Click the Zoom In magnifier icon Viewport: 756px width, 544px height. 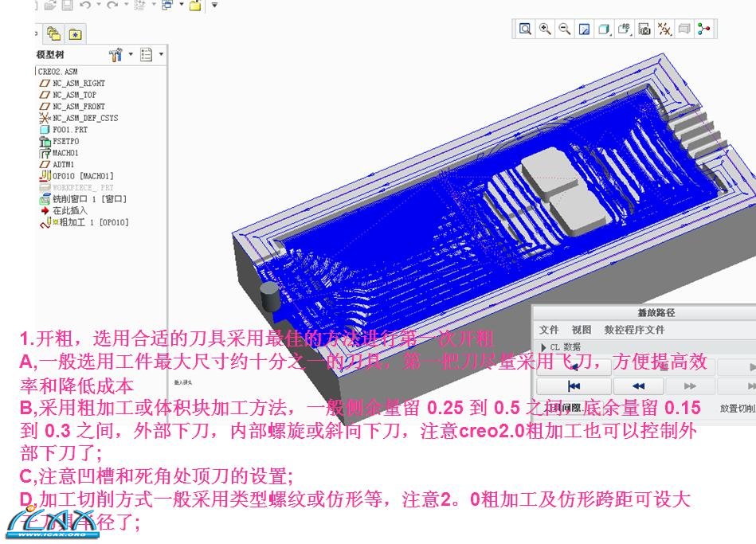tap(546, 29)
